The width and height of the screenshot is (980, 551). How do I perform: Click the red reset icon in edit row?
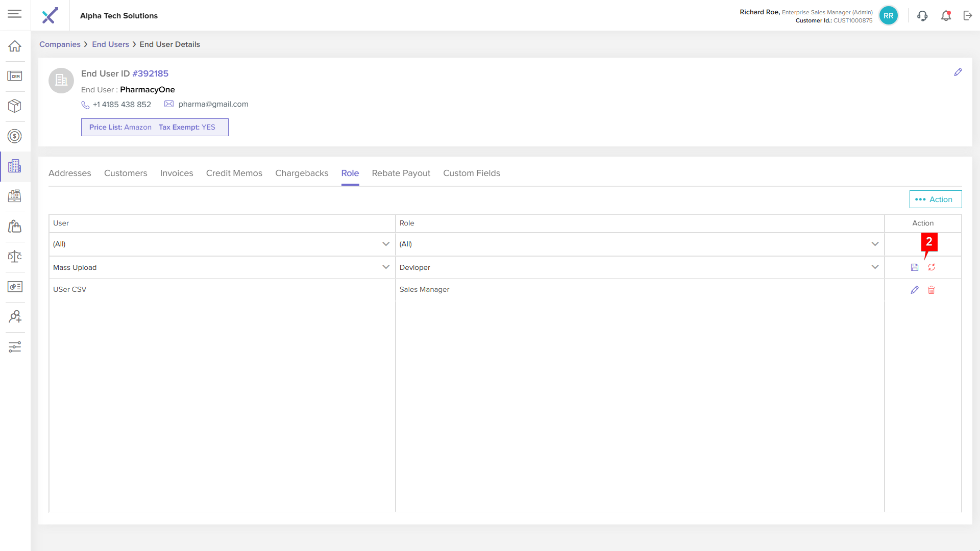tap(931, 267)
